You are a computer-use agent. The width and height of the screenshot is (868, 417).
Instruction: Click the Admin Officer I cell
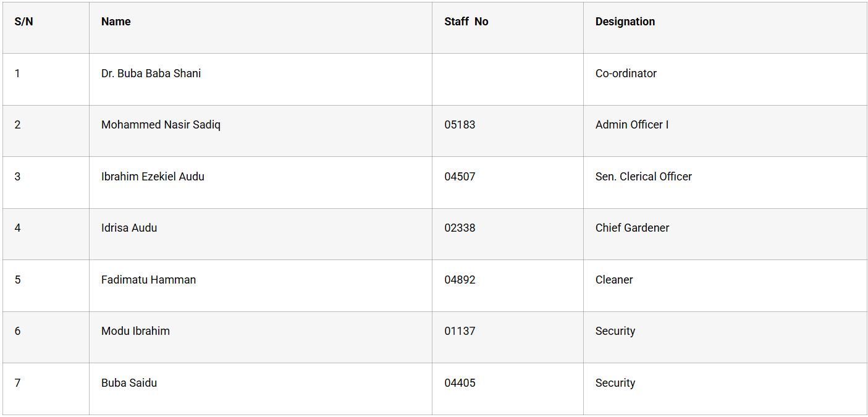tap(632, 125)
